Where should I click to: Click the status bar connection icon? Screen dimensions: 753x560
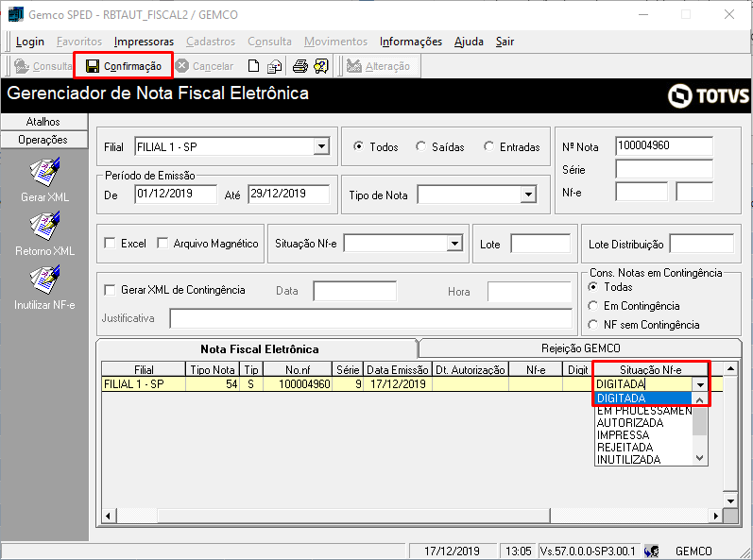(x=652, y=551)
